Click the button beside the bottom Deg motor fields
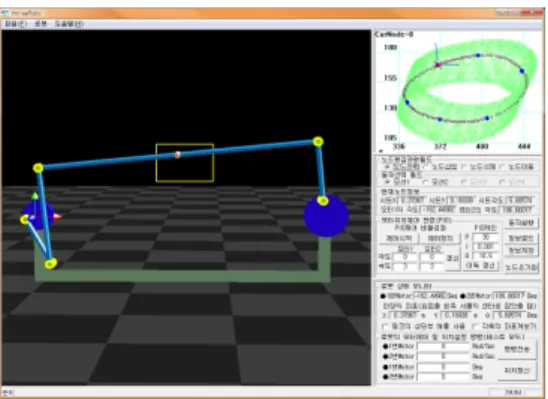Viewport: 548px width, 399px height. 517,371
